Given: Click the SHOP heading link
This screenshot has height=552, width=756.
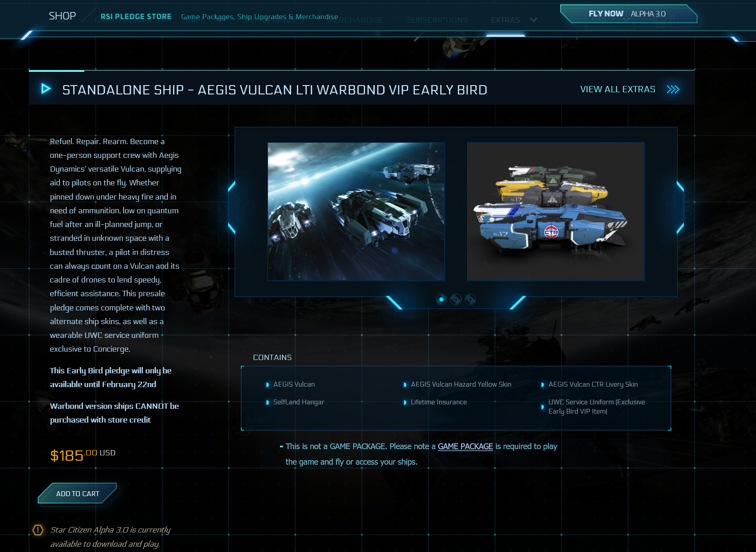Looking at the screenshot, I should pos(62,16).
